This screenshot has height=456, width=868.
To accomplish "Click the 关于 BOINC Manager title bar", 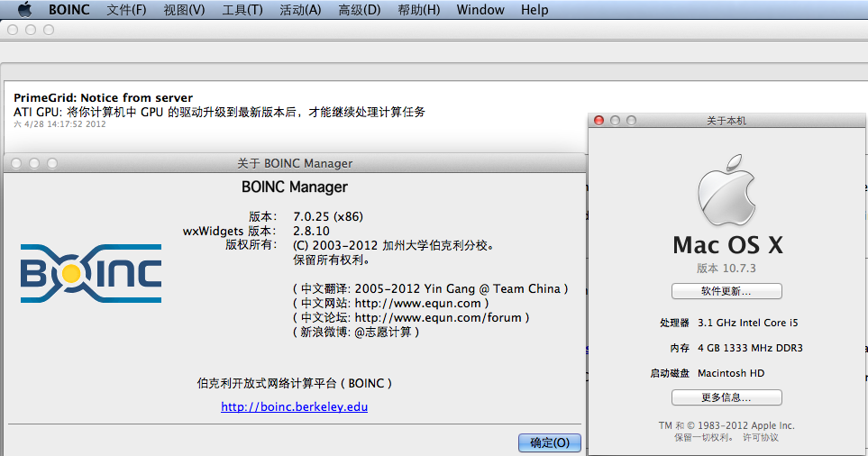I will [x=295, y=163].
